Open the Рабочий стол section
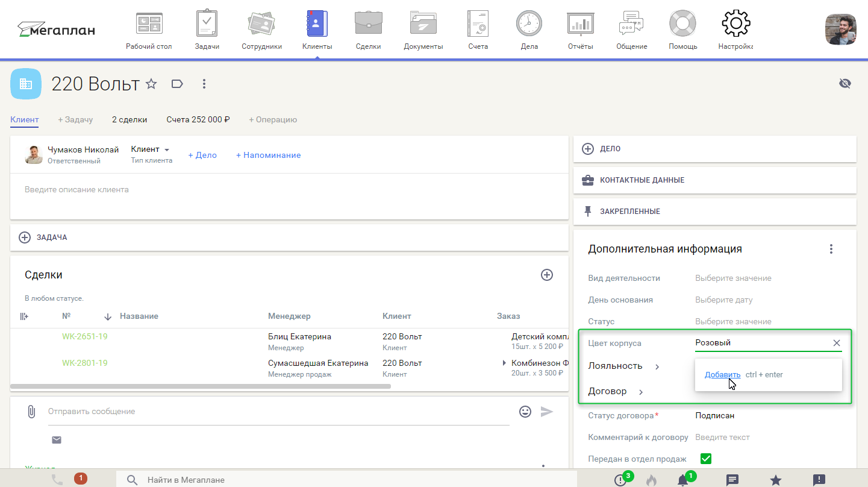Image resolution: width=868 pixels, height=487 pixels. [x=149, y=30]
